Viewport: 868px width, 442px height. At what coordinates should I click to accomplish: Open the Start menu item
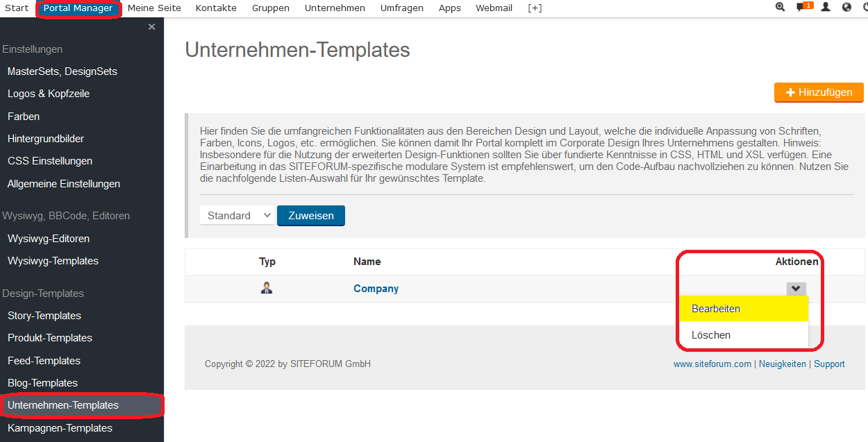pyautogui.click(x=17, y=8)
